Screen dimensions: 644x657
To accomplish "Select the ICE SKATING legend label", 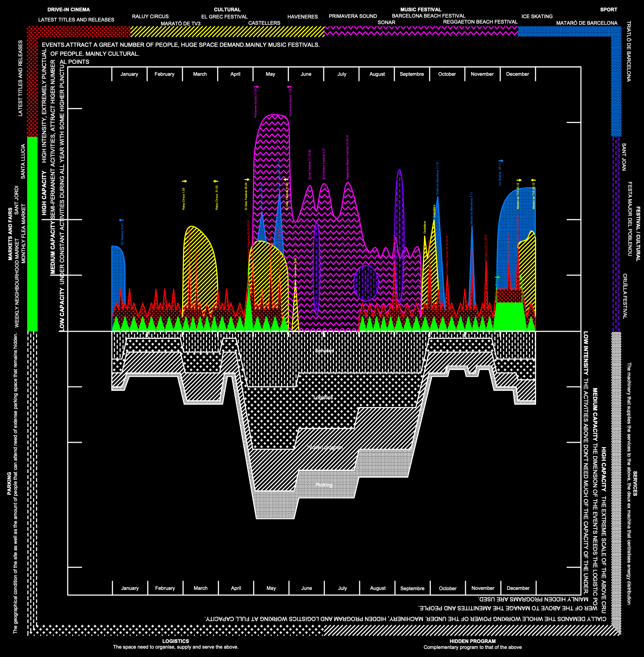I will [x=537, y=16].
